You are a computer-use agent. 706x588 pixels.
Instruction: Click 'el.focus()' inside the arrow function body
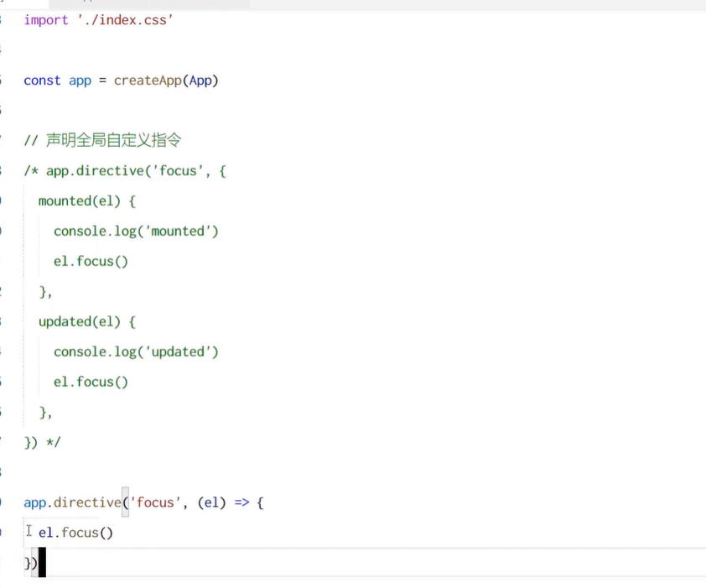click(75, 533)
